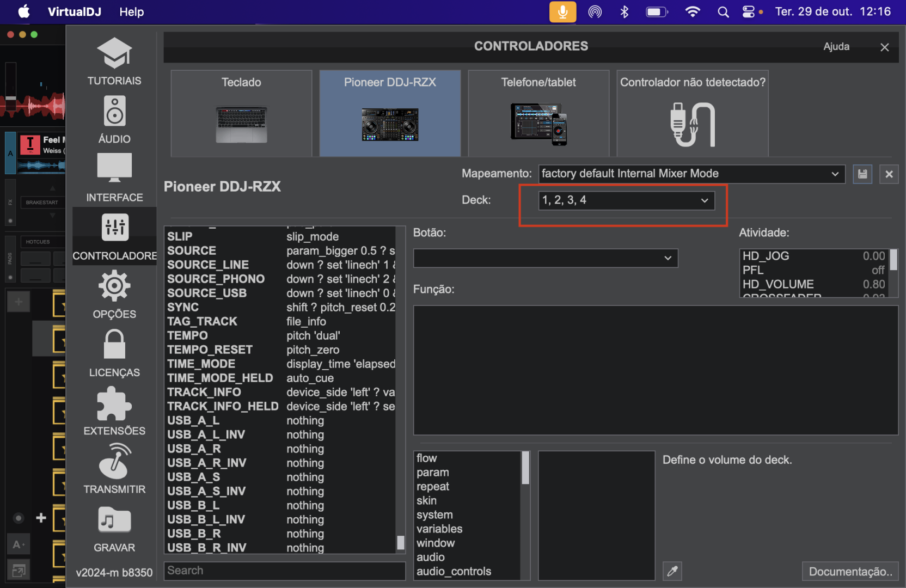The width and height of the screenshot is (906, 588).
Task: Open the VirtualDJ menu
Action: pos(75,11)
